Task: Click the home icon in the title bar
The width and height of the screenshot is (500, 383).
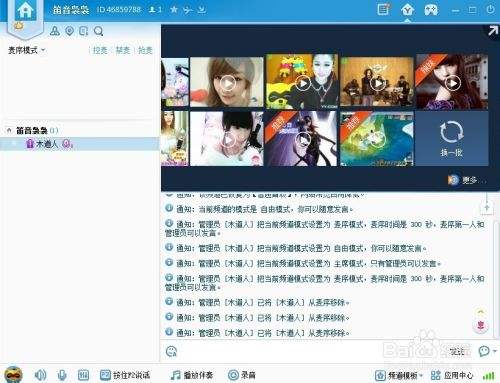Action: [25, 11]
